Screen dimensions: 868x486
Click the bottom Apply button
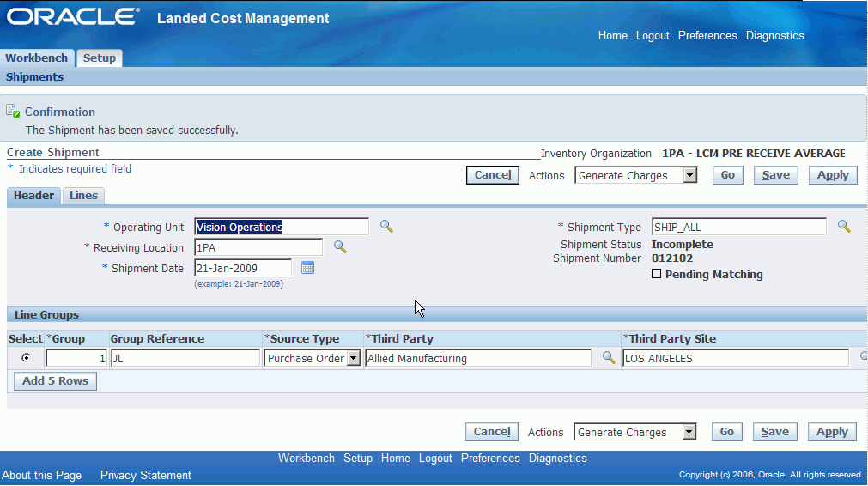coord(832,432)
